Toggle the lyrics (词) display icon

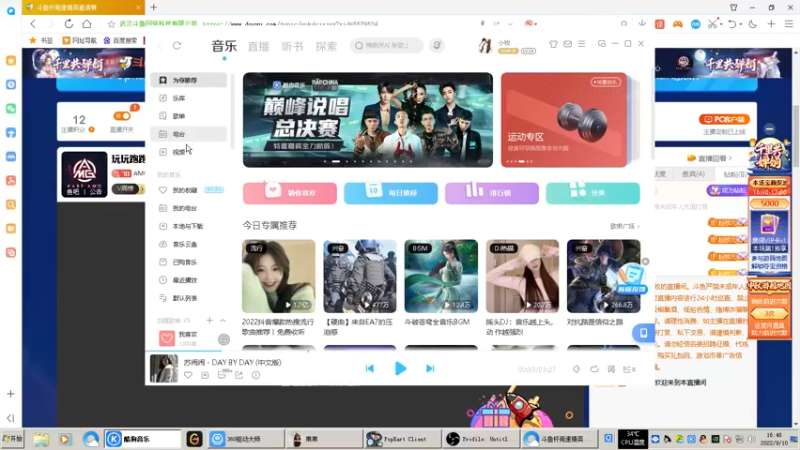click(611, 369)
